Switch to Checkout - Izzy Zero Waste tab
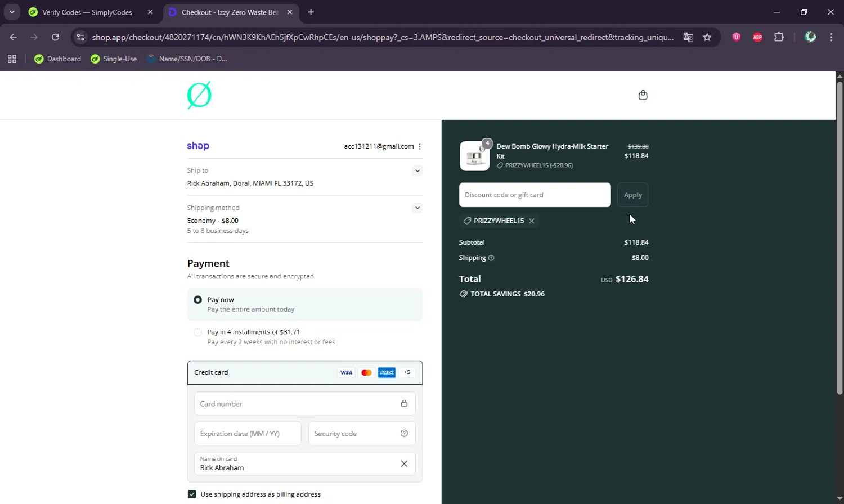 pyautogui.click(x=230, y=12)
